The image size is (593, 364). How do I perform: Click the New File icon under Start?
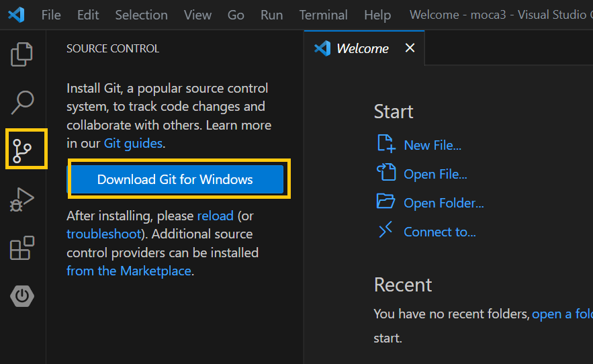(x=386, y=144)
